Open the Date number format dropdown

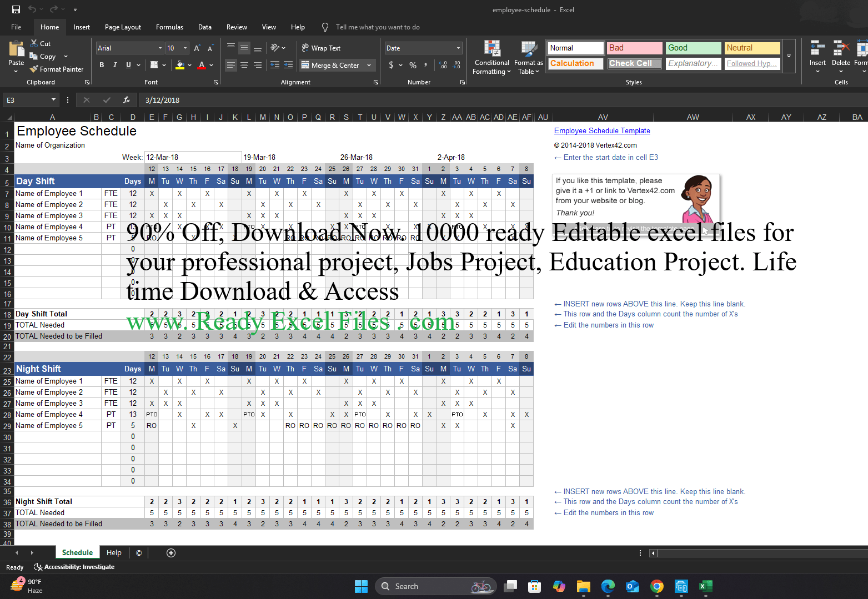coord(458,48)
